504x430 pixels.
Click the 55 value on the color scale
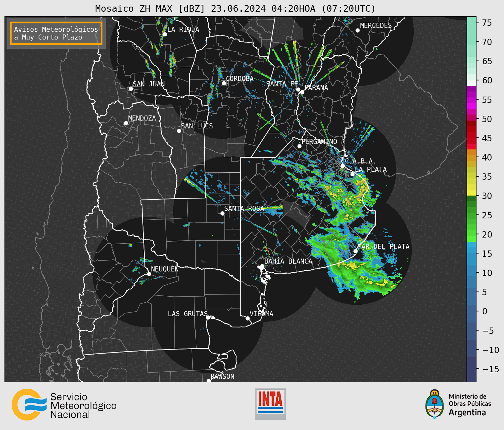click(x=487, y=100)
